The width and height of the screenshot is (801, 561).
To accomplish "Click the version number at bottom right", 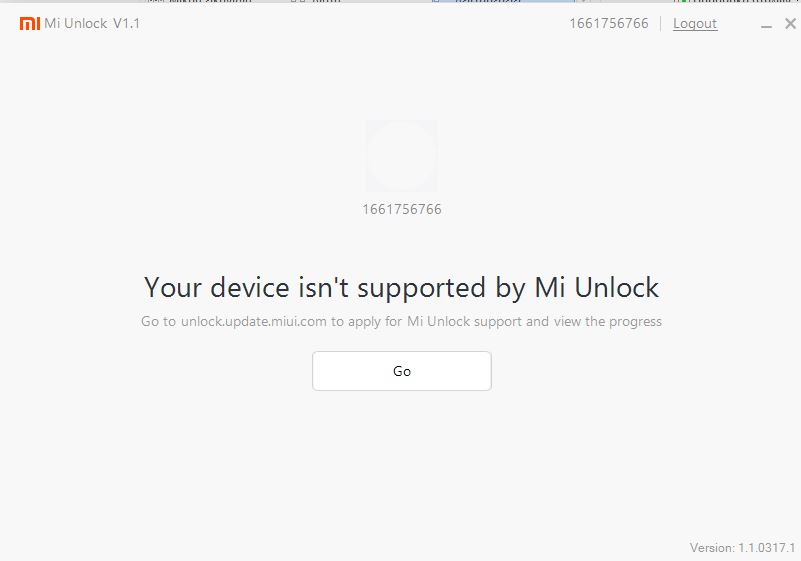I will (x=742, y=548).
